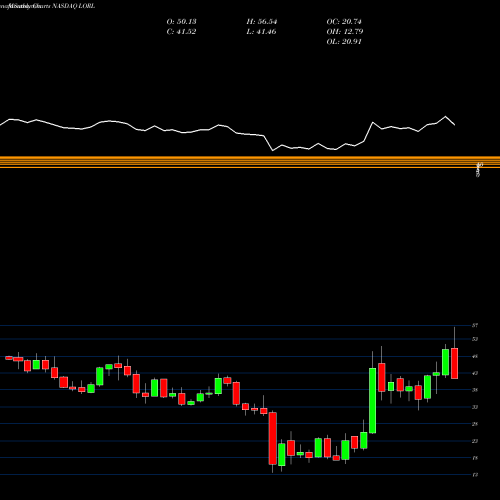Click the price axis label 33
Image resolution: width=500 pixels, height=500 pixels.
click(x=475, y=407)
